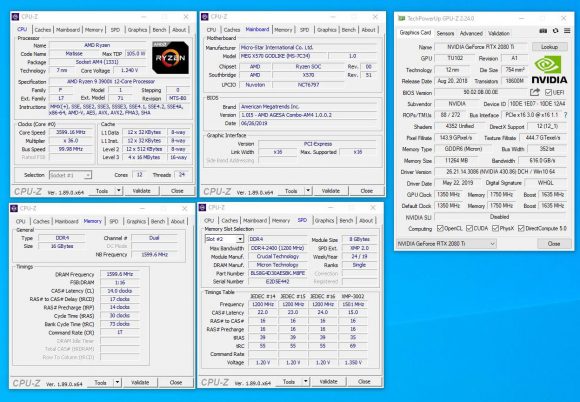
Task: Click Memory Type GDDR6 (Micron) field
Action: pos(463,149)
